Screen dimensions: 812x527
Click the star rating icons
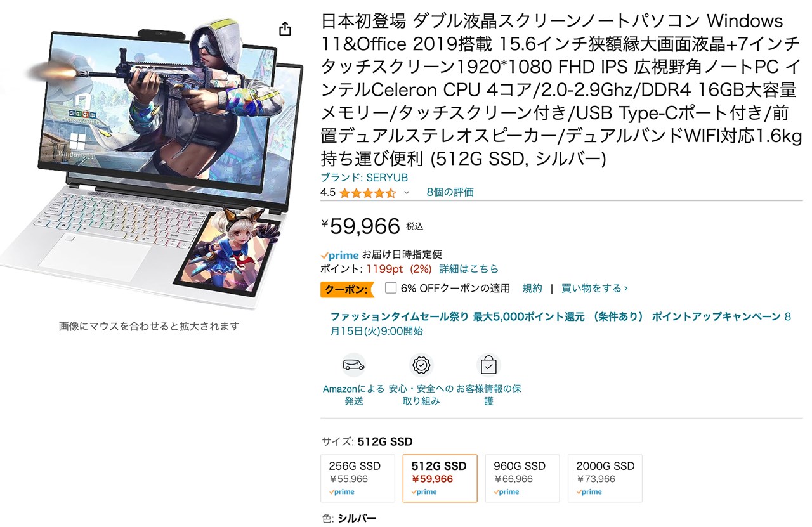[367, 192]
